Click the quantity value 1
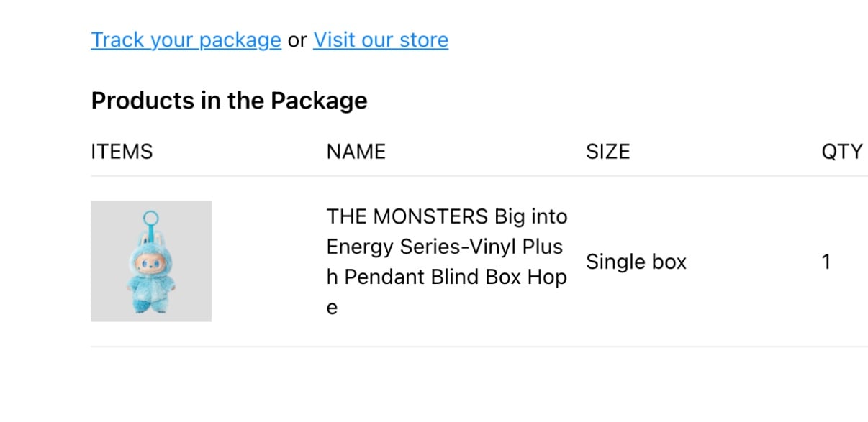The height and width of the screenshot is (422, 868). coord(826,262)
